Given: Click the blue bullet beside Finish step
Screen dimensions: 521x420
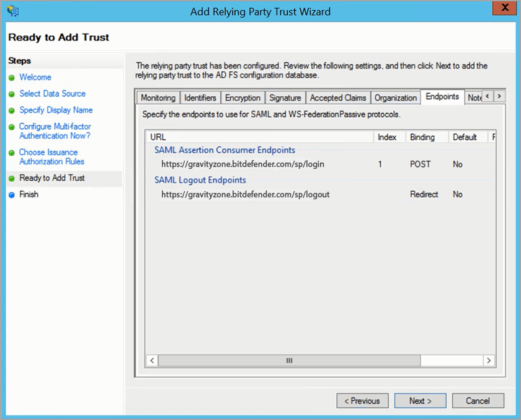Looking at the screenshot, I should pos(11,195).
